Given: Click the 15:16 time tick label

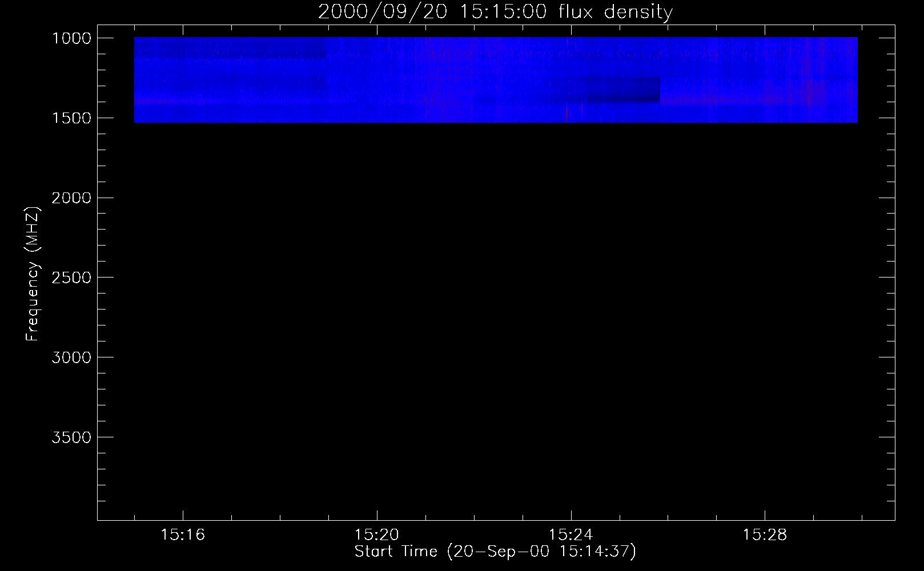Looking at the screenshot, I should [183, 535].
